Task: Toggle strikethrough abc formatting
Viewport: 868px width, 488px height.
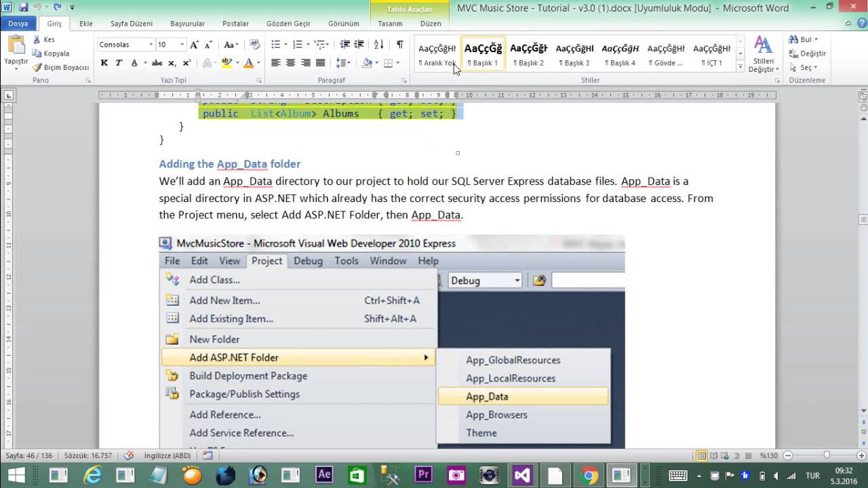Action: pos(157,63)
